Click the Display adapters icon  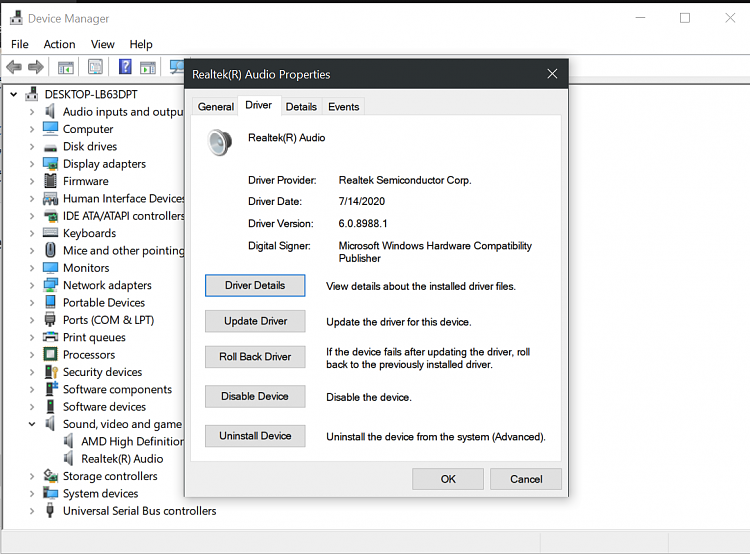[50, 164]
